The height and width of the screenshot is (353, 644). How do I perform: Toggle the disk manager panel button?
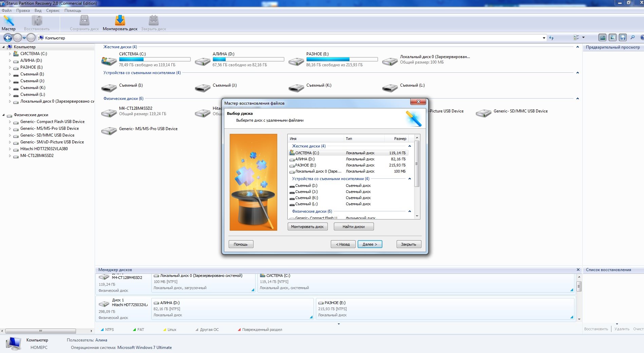coord(602,38)
